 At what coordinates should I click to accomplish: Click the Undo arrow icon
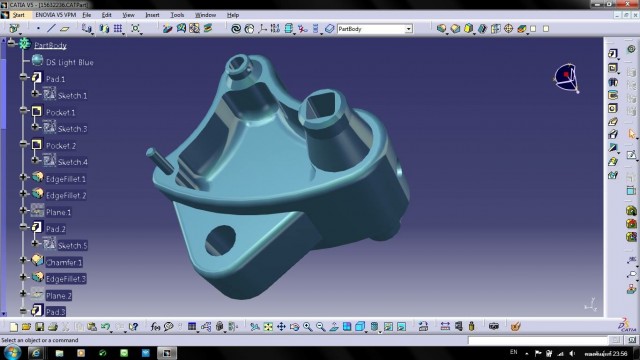coord(105,327)
